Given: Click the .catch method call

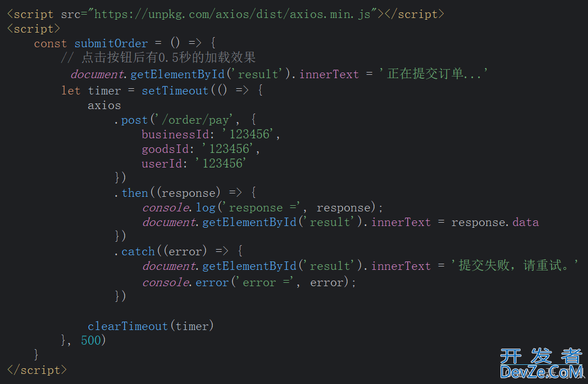Looking at the screenshot, I should click(x=135, y=251).
